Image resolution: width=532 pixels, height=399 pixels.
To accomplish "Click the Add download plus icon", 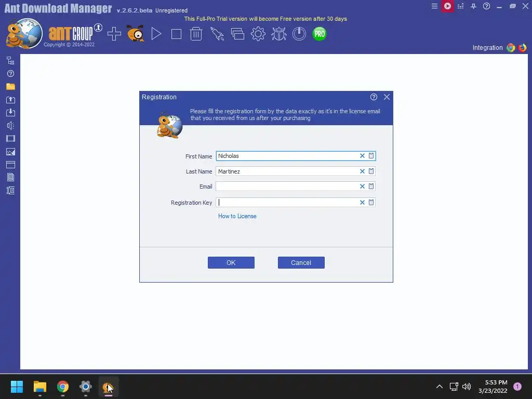I will point(114,34).
